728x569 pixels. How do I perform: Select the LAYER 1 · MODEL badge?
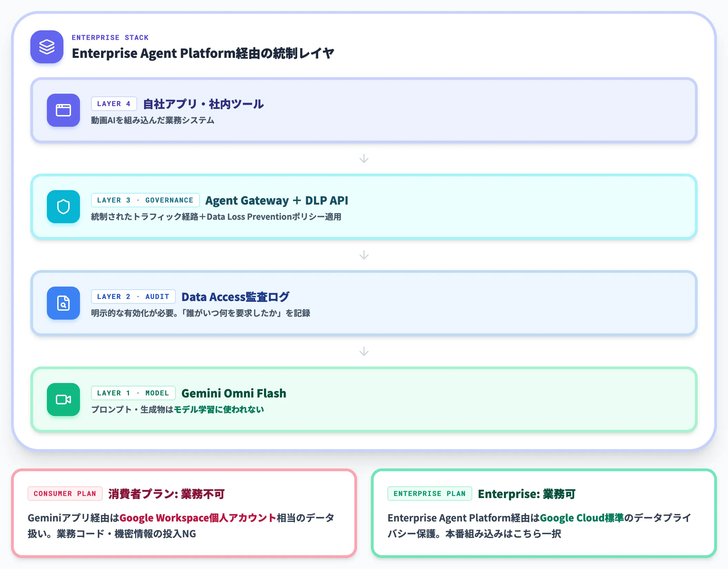tap(133, 393)
